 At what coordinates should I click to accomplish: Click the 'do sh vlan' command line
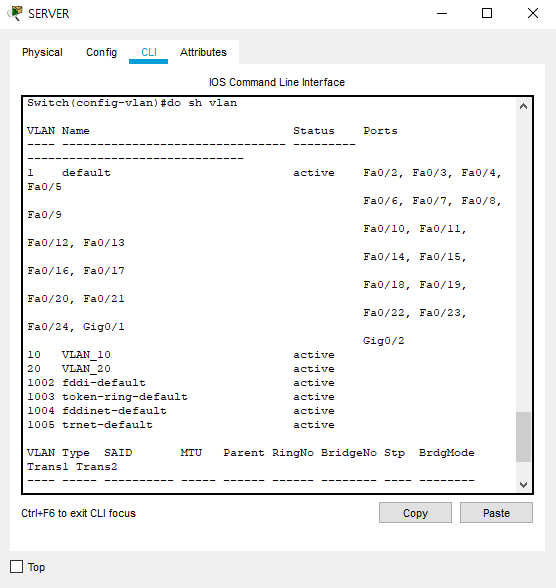pyautogui.click(x=132, y=103)
